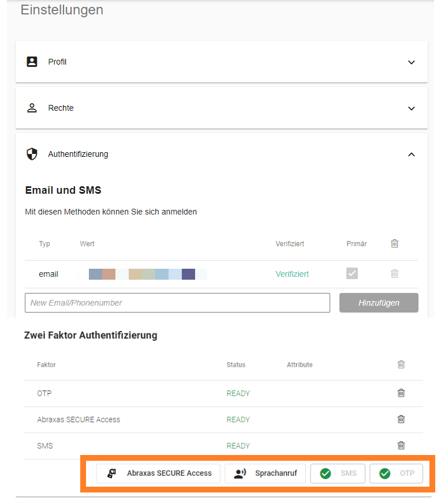
Task: Add Sprachanruf voice call factor
Action: click(x=265, y=473)
